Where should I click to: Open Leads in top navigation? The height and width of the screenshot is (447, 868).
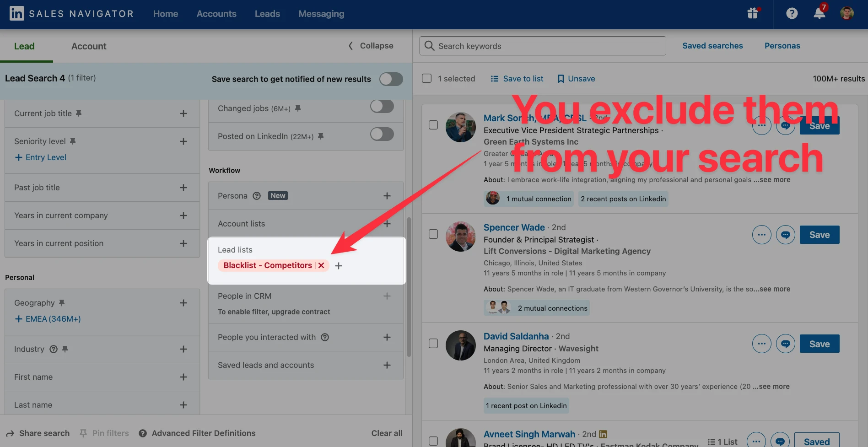click(x=267, y=14)
